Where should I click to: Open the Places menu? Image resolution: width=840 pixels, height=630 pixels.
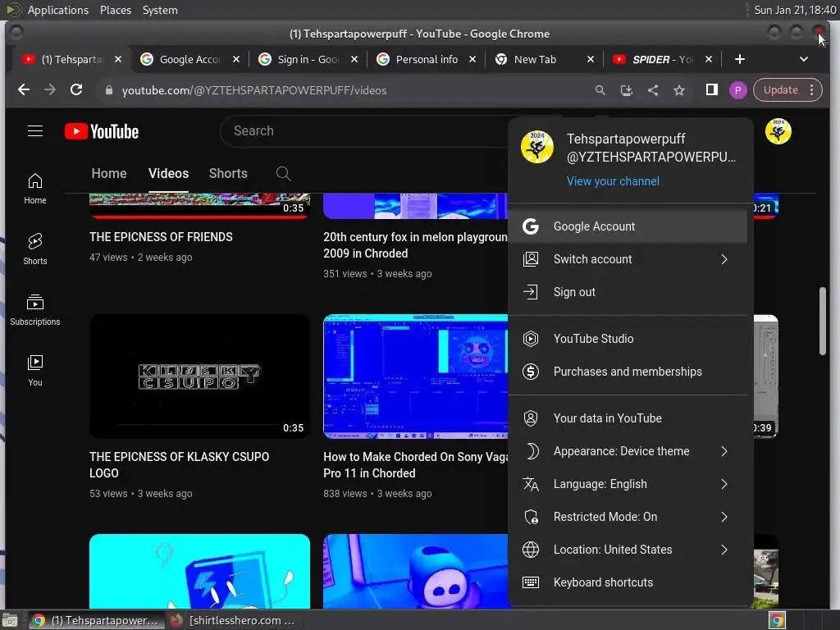115,10
